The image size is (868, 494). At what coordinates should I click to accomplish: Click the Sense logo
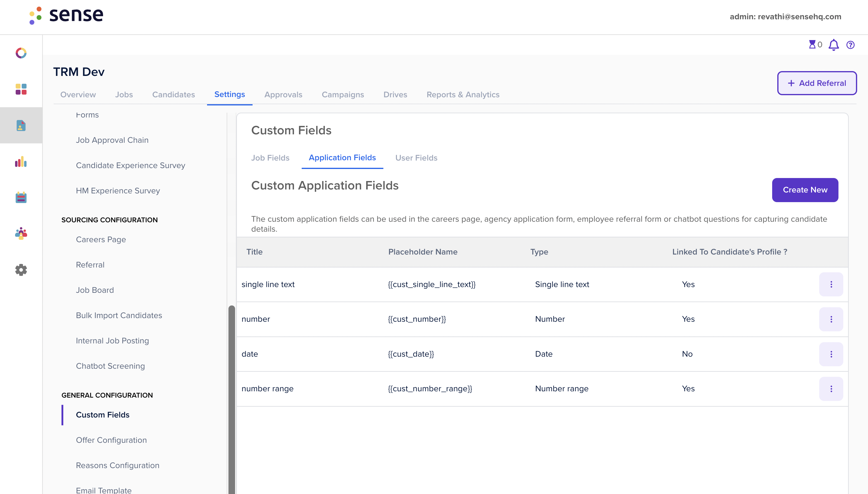click(x=66, y=15)
